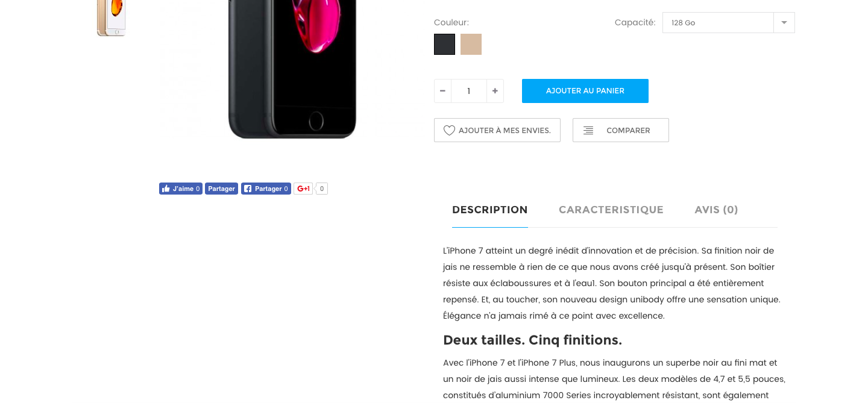The image size is (868, 403).
Task: Click Ajouter au panier button
Action: (x=585, y=91)
